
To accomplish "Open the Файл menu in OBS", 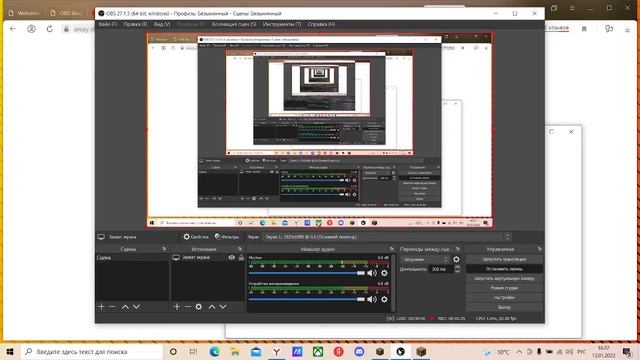I will coord(107,24).
